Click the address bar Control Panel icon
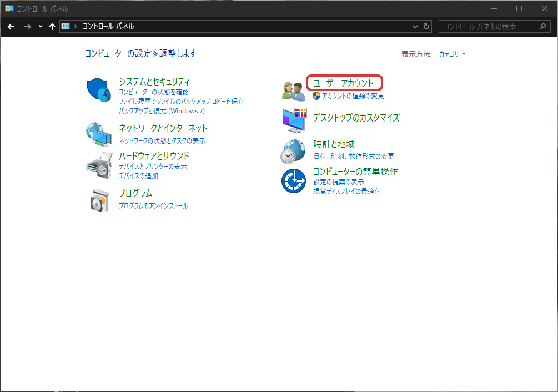558x392 pixels. coord(66,26)
